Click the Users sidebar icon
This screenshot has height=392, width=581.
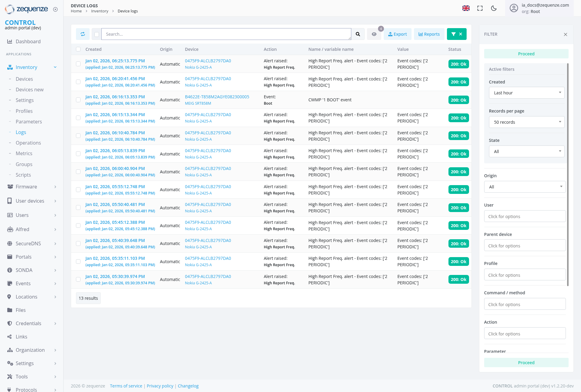pyautogui.click(x=10, y=215)
